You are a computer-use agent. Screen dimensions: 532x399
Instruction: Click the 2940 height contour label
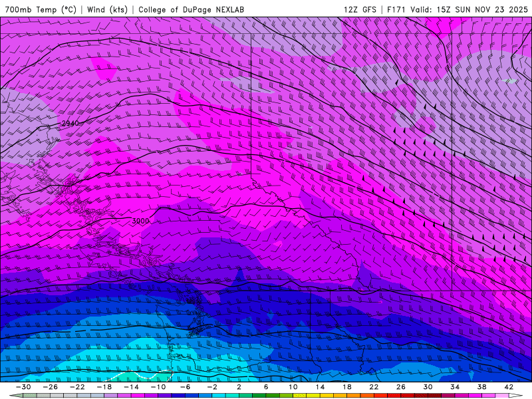(70, 123)
